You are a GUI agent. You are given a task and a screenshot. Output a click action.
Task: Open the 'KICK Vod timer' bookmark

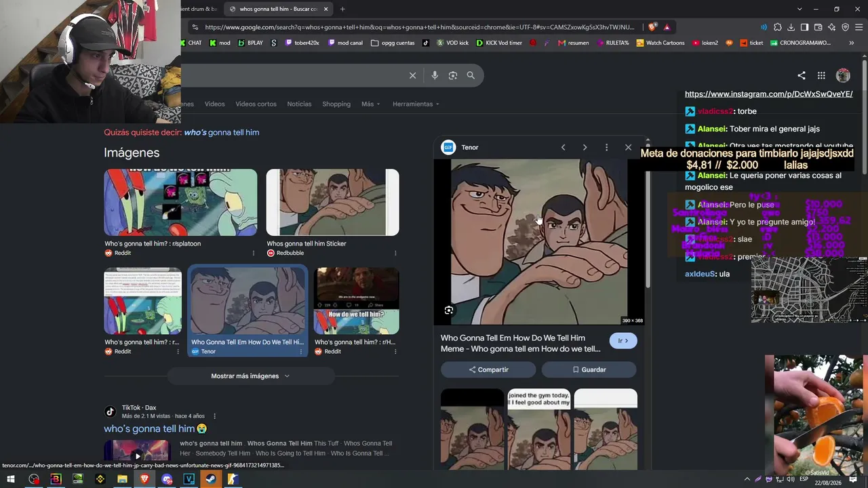click(x=498, y=43)
